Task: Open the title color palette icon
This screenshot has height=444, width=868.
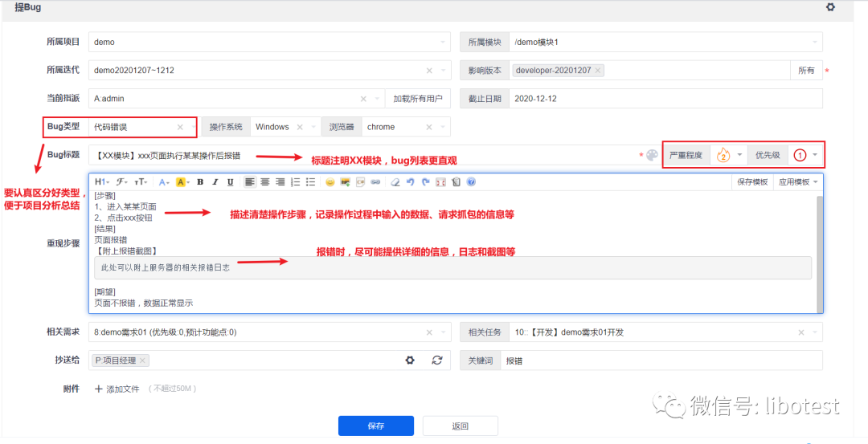Action: pos(652,156)
